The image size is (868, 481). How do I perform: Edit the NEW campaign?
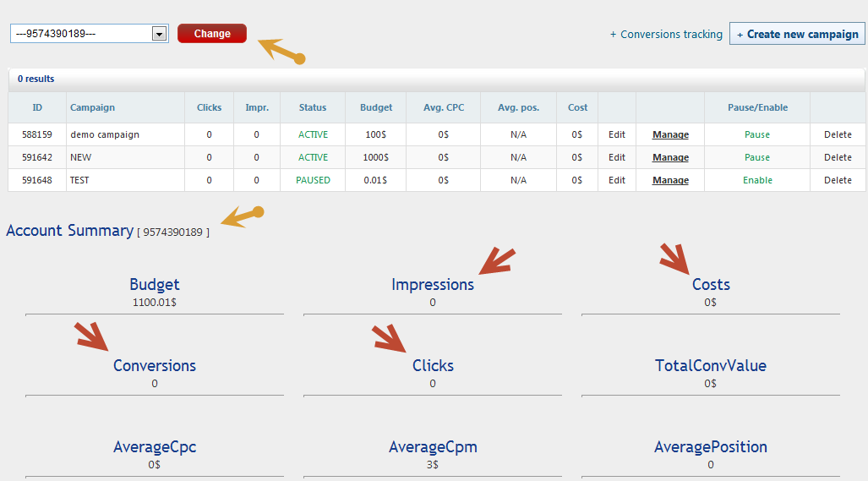[x=617, y=157]
